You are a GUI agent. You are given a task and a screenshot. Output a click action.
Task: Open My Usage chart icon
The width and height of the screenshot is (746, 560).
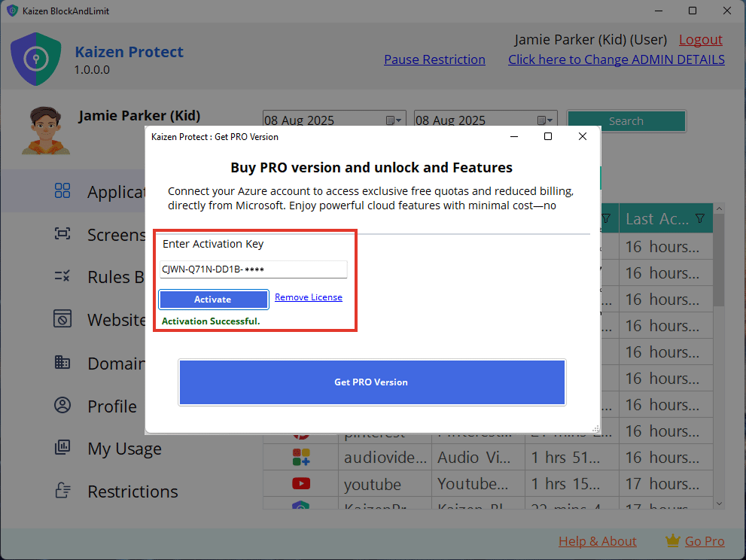(x=62, y=449)
